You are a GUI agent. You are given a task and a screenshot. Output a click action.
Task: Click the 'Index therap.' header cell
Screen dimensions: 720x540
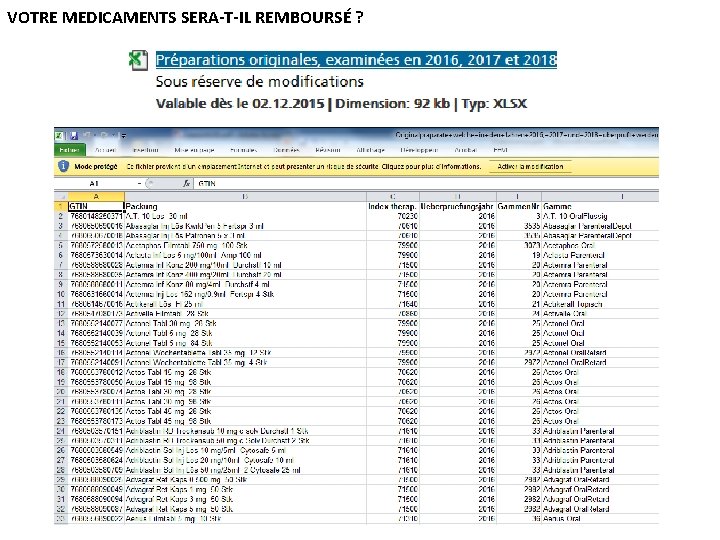click(393, 206)
